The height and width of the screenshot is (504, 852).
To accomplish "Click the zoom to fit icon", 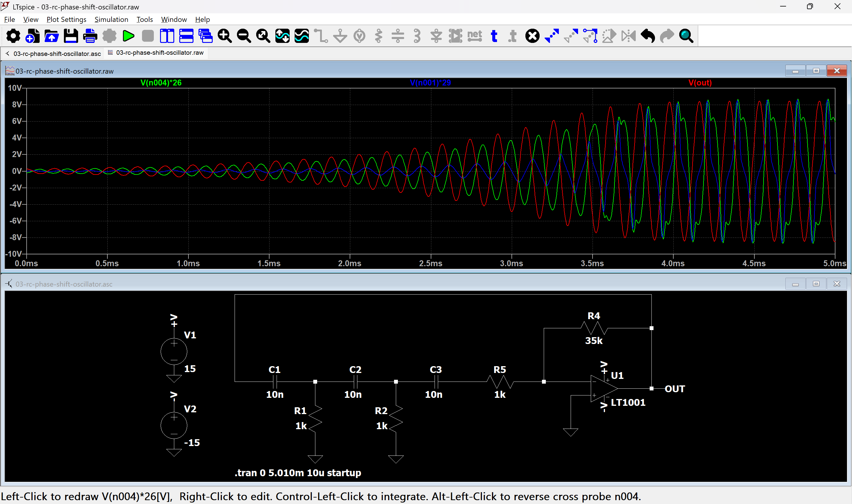I will click(x=263, y=36).
